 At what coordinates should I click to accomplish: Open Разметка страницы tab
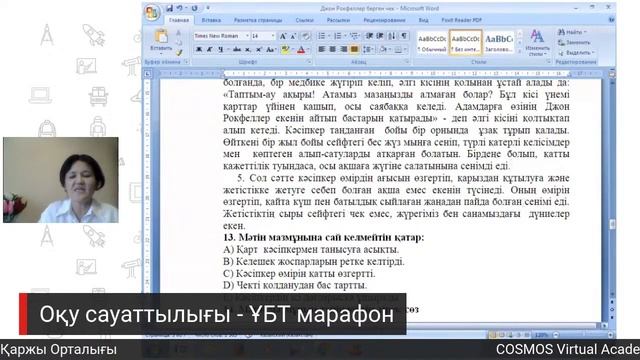click(258, 20)
